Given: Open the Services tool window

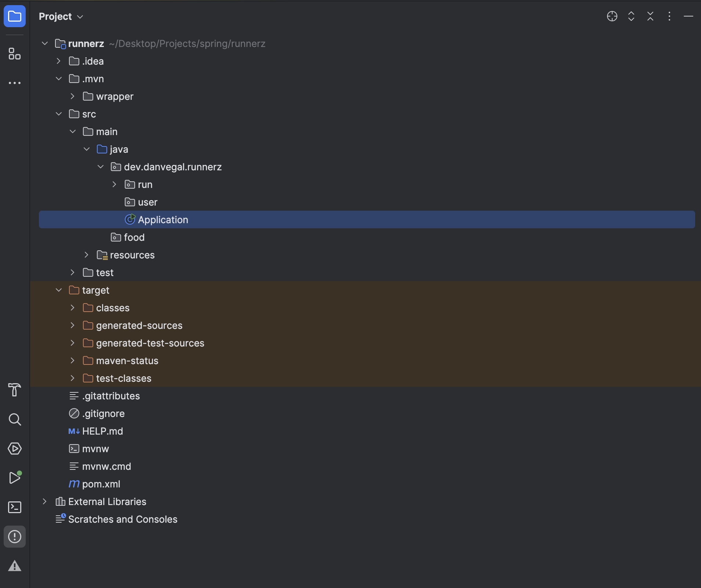Looking at the screenshot, I should [15, 449].
